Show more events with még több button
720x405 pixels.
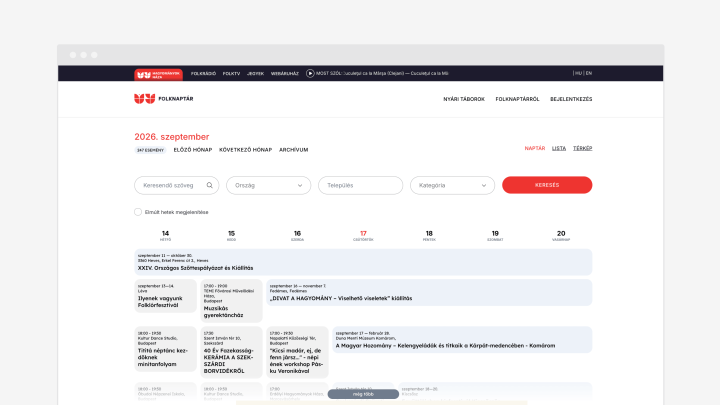click(363, 394)
